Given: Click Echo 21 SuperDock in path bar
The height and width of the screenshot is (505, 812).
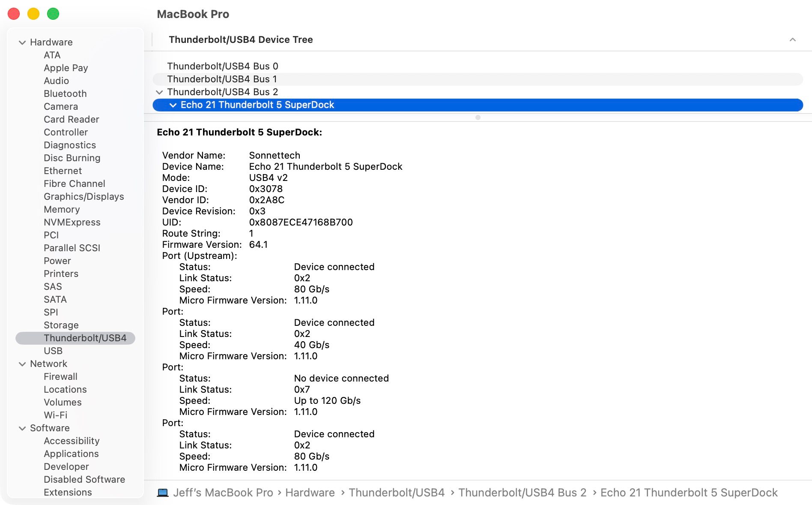Looking at the screenshot, I should click(x=689, y=493).
